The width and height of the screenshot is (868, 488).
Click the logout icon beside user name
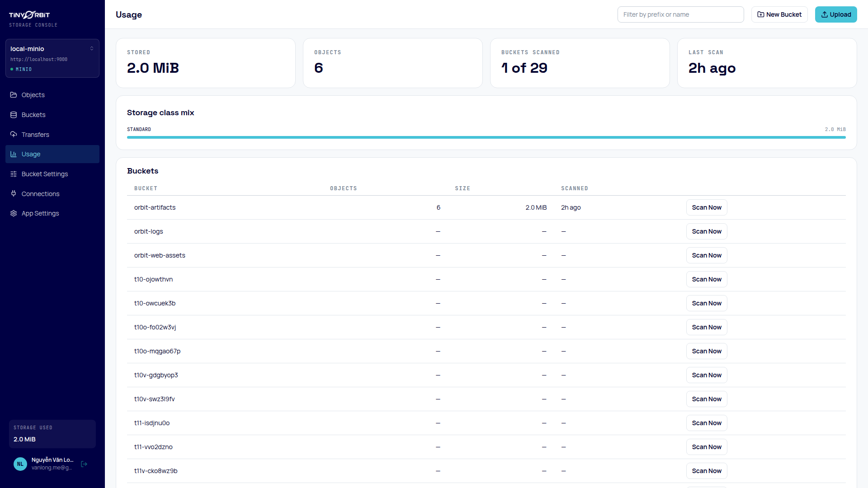click(x=84, y=464)
